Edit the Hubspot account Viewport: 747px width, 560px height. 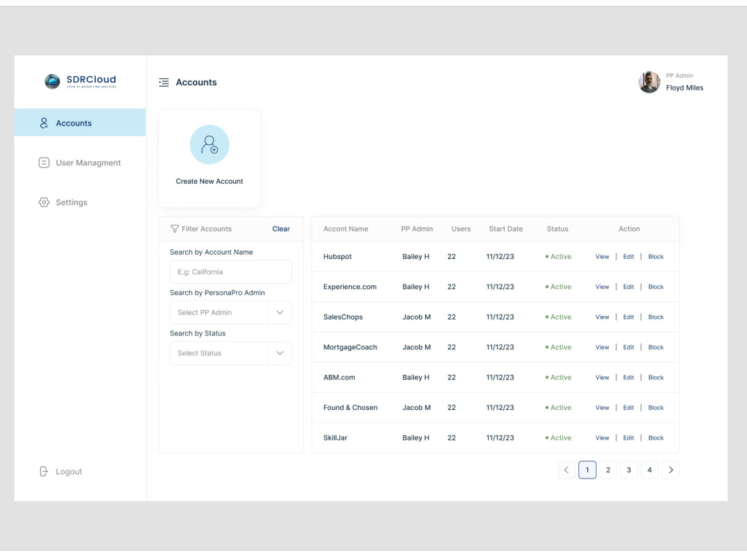(x=628, y=257)
